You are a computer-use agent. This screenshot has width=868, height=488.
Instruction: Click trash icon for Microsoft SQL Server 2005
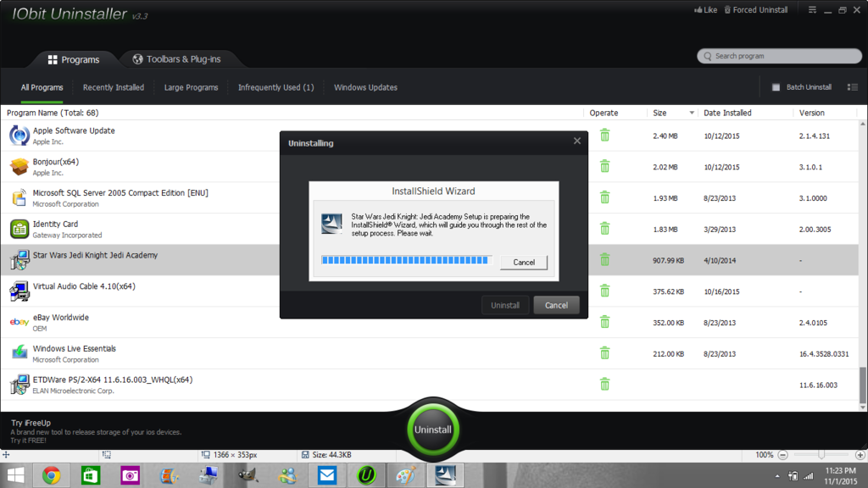[x=604, y=197]
